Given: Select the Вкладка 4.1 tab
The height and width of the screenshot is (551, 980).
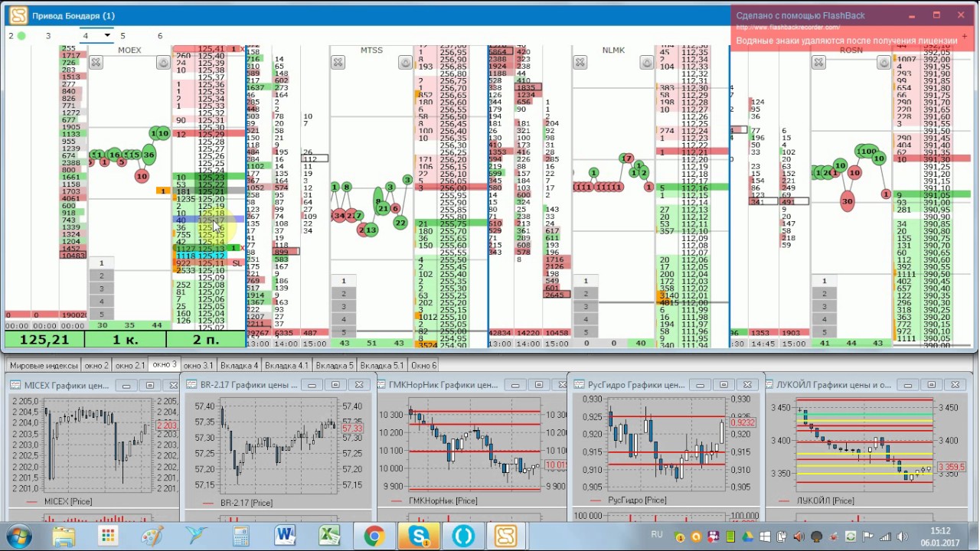Looking at the screenshot, I should [288, 366].
